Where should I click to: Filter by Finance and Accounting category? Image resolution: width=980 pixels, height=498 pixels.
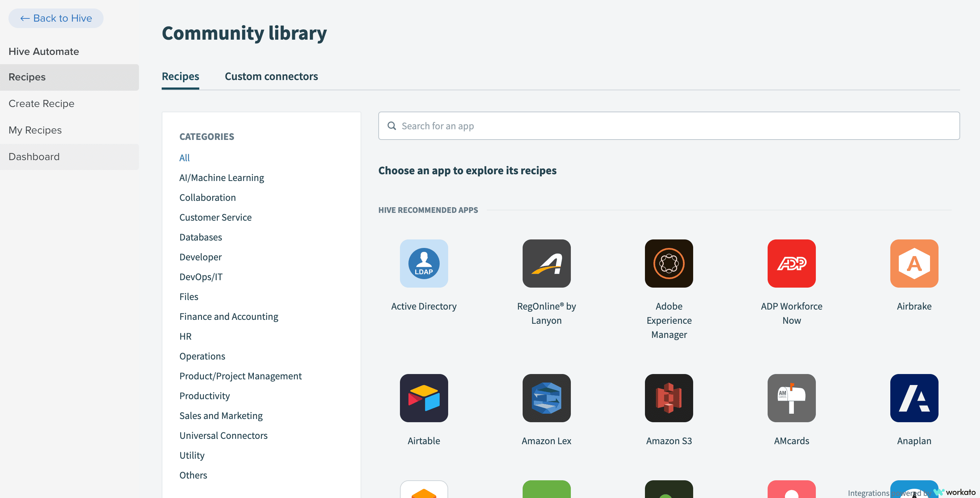[x=229, y=316]
